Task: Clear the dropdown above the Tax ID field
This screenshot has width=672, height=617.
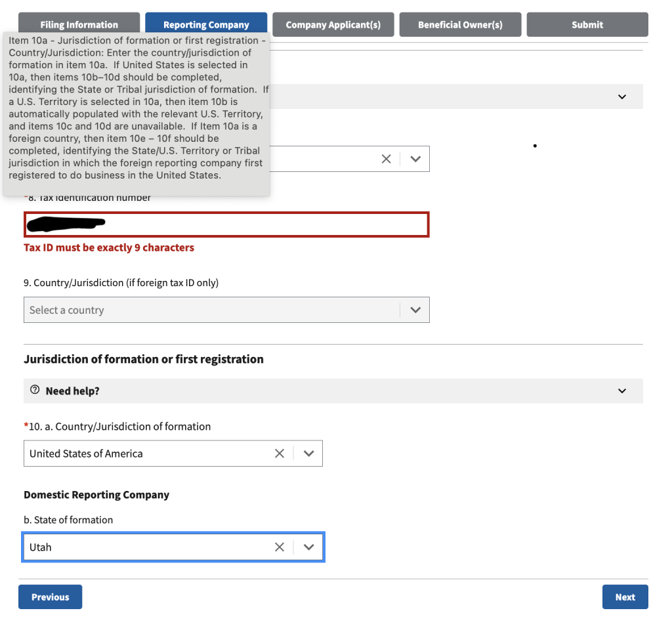Action: [x=386, y=160]
